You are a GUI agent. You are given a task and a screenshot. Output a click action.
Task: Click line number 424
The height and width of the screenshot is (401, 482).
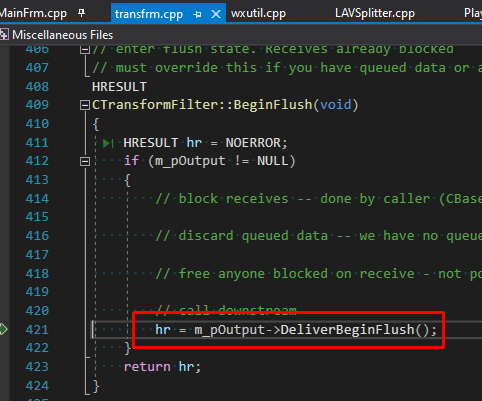point(37,386)
